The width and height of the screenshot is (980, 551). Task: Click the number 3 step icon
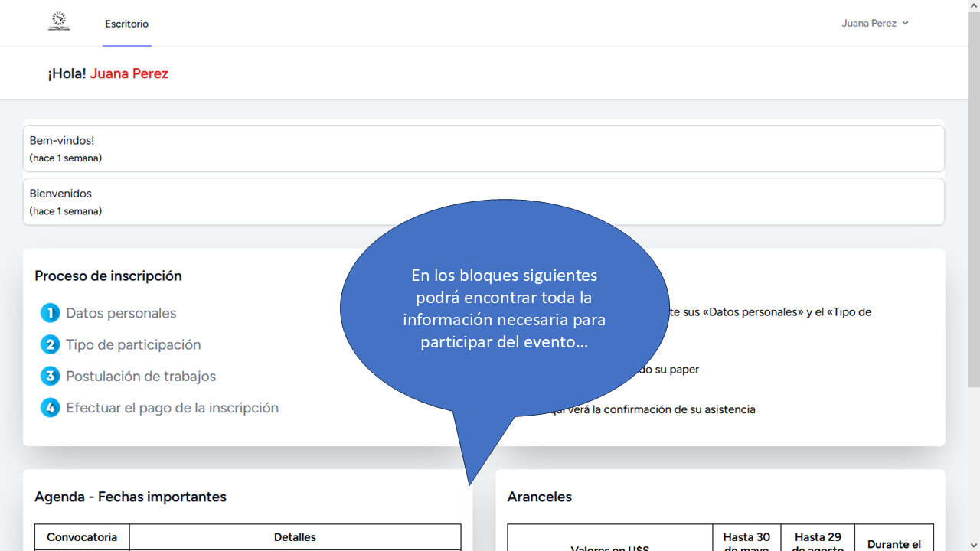(x=50, y=376)
